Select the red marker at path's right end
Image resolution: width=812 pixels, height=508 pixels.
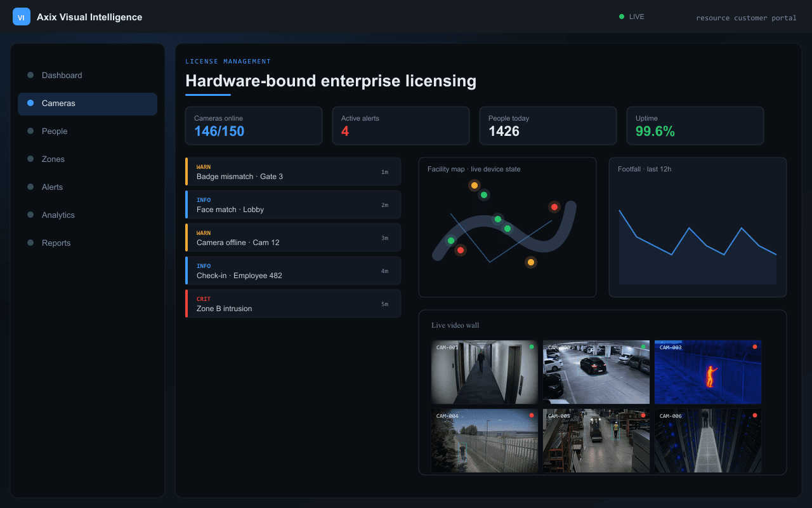(554, 207)
